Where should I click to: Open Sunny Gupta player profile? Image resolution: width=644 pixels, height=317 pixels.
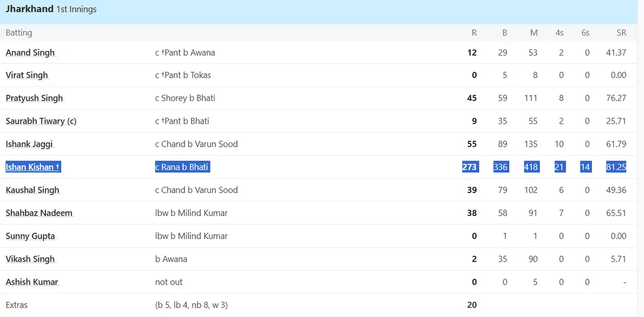[31, 236]
